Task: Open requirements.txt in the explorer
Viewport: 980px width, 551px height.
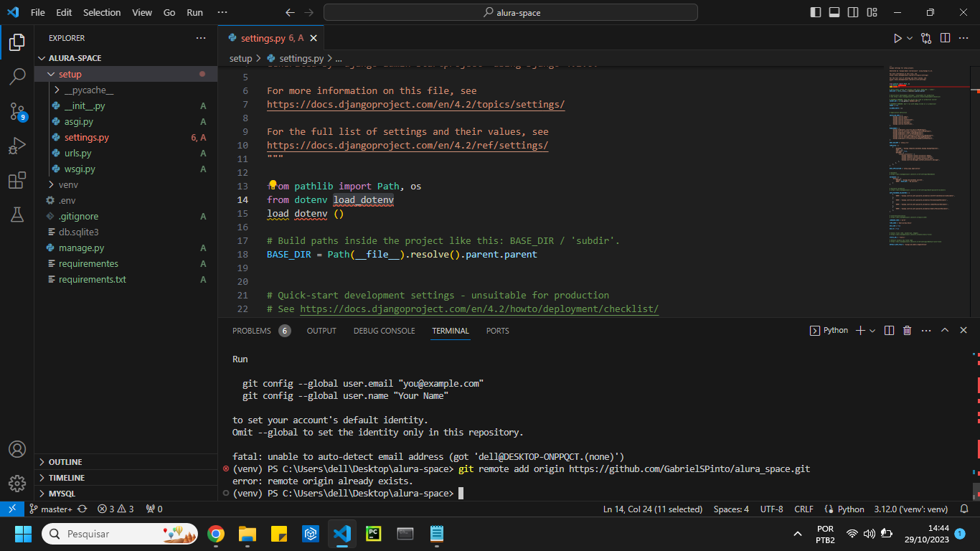Action: pos(126,279)
